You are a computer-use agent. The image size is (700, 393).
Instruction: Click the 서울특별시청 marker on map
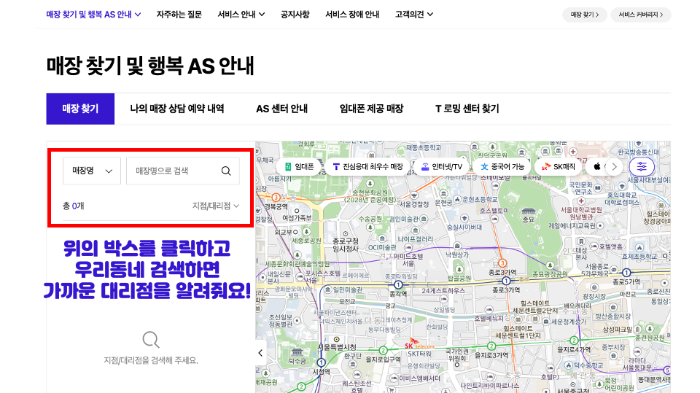coord(336,339)
